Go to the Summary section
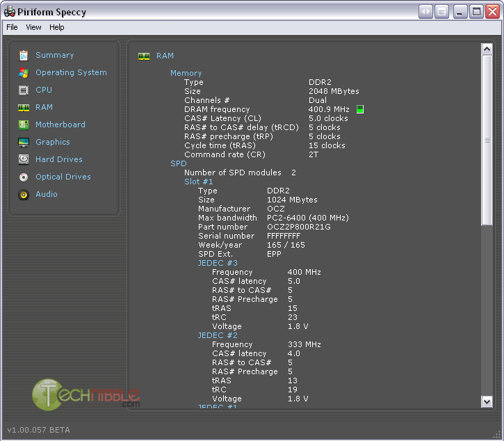The width and height of the screenshot is (504, 441). [55, 55]
